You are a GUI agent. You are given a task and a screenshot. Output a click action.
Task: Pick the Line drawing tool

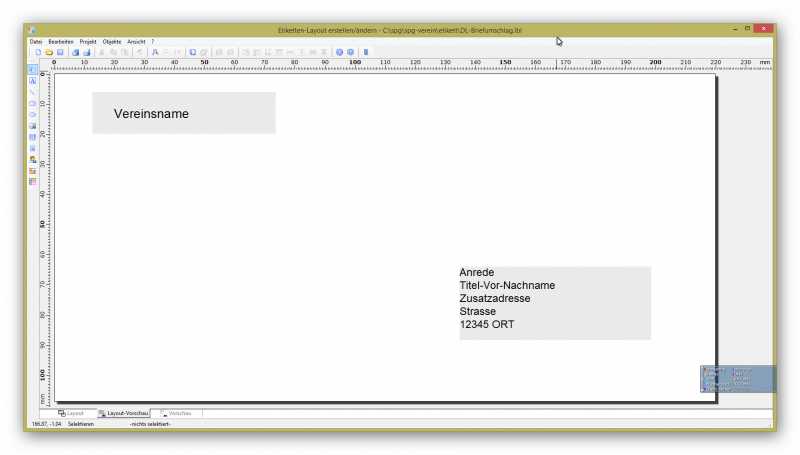[33, 92]
